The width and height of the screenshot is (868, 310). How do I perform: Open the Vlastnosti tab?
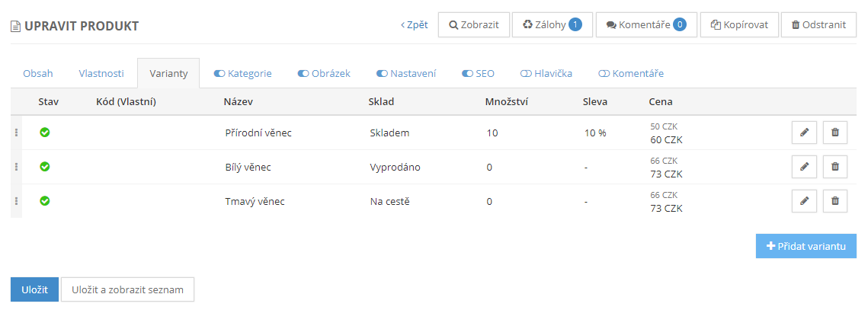click(101, 74)
